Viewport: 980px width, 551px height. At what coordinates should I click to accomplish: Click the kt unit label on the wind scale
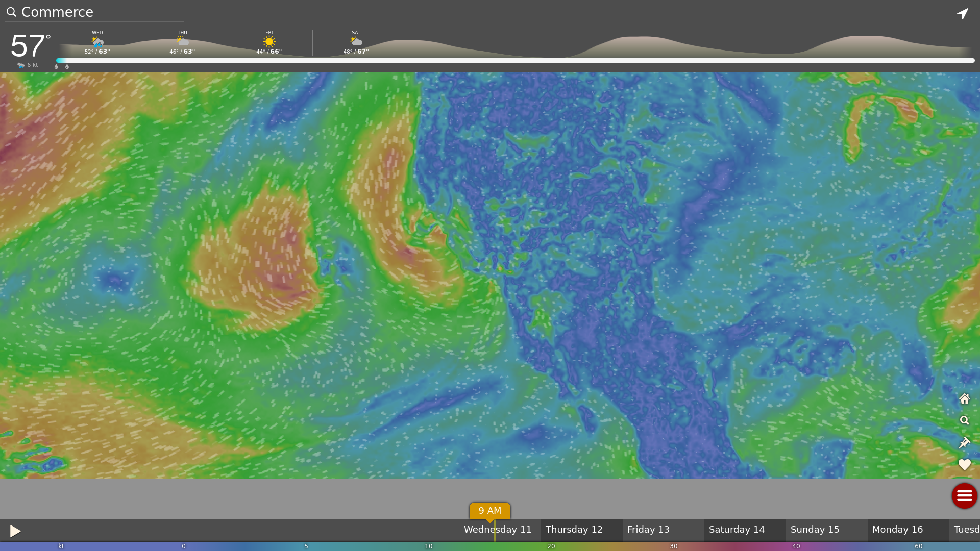(x=61, y=546)
